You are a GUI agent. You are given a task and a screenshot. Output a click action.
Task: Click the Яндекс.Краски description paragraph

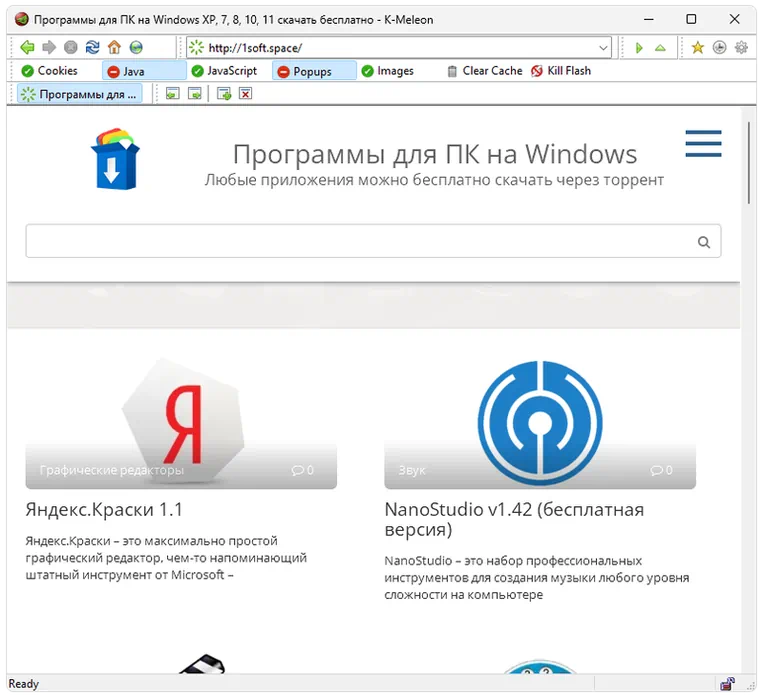point(166,558)
